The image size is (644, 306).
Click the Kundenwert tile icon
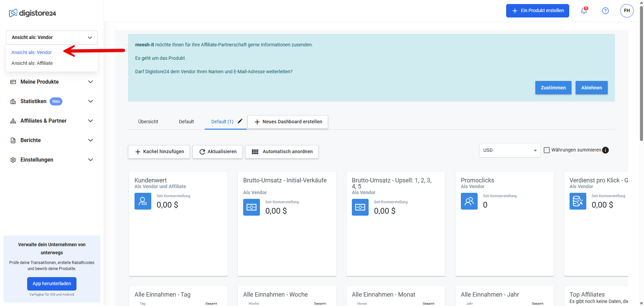[143, 201]
